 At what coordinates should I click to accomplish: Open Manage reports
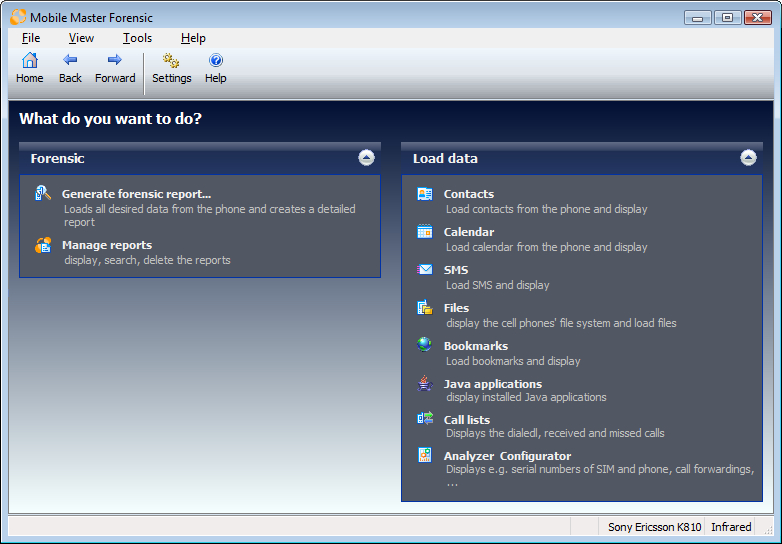coord(107,245)
